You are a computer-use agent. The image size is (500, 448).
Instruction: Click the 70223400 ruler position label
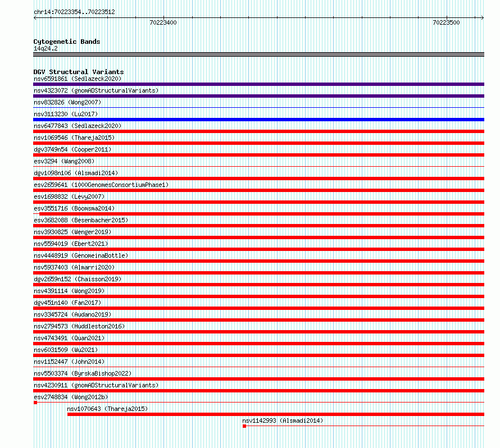[163, 22]
